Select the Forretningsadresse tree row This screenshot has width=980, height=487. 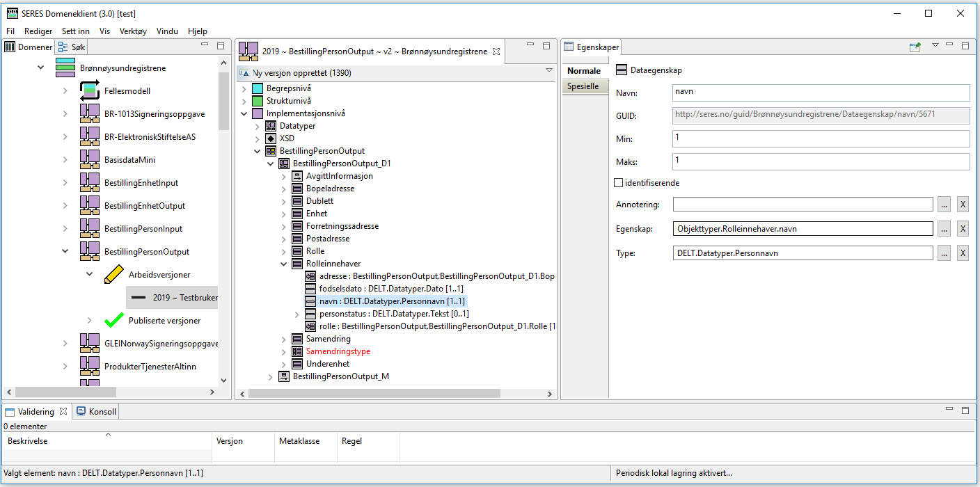[336, 226]
